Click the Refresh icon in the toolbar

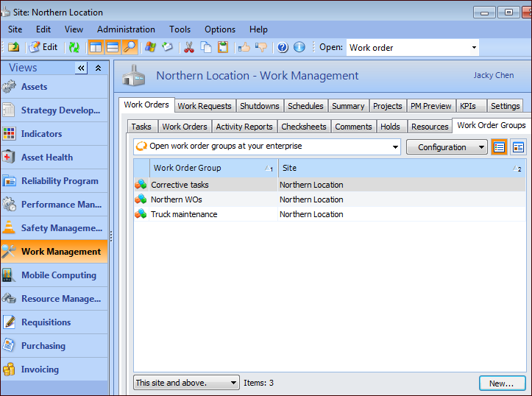pyautogui.click(x=74, y=47)
